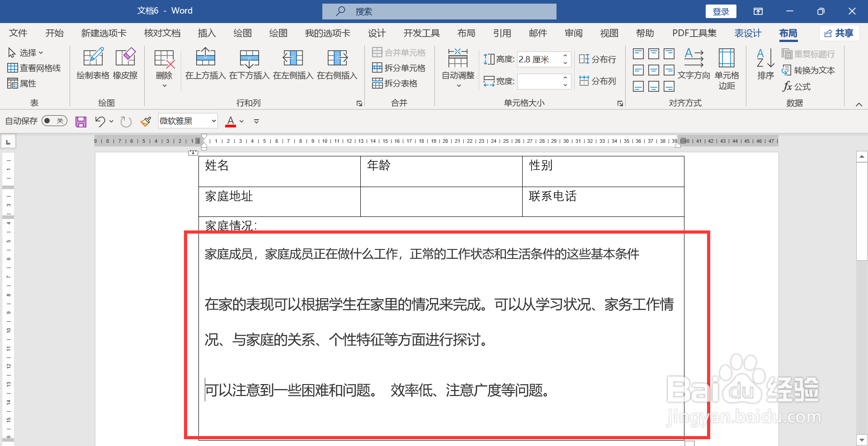Viewport: 868px width, 446px height.
Task: Click Split Table (拆分表格)
Action: click(395, 83)
